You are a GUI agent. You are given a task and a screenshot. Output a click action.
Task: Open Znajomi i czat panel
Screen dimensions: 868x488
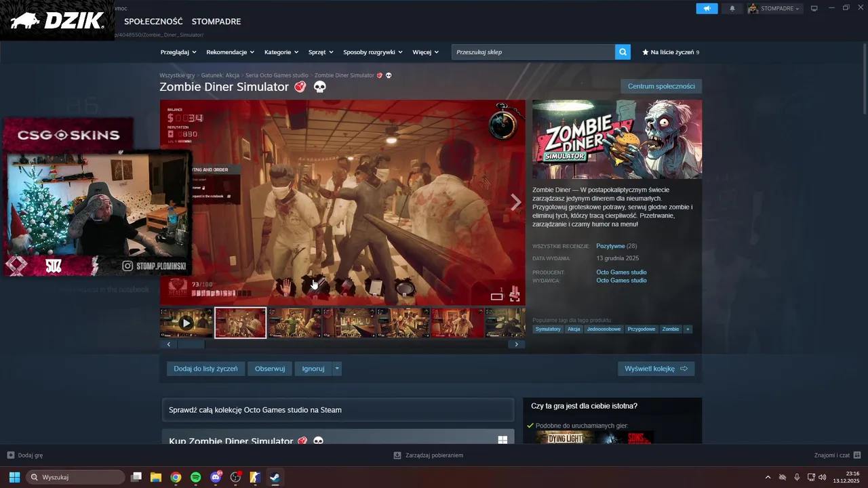[x=837, y=455]
